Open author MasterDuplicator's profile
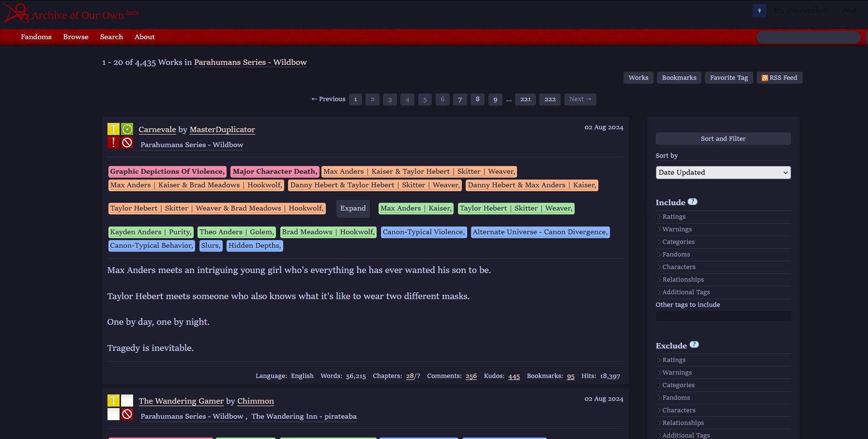This screenshot has width=868, height=439. [222, 130]
